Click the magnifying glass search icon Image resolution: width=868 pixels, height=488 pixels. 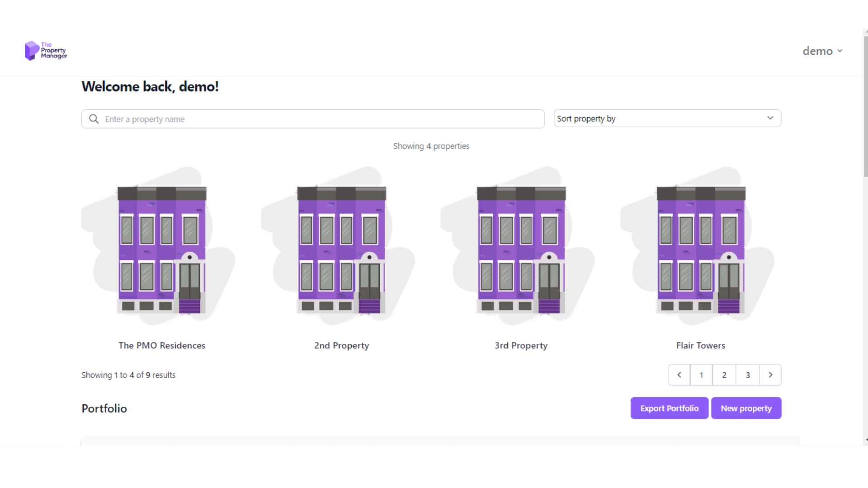[x=94, y=118]
